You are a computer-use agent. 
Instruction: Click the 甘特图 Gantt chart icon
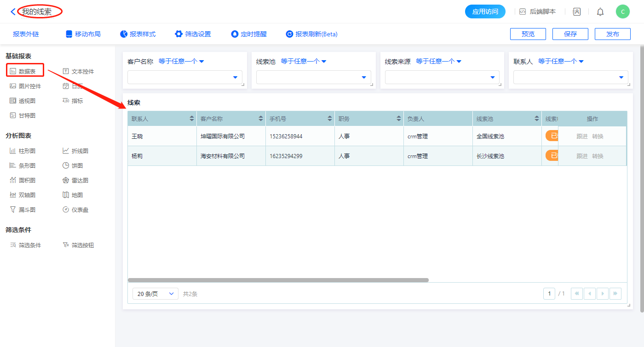(13, 116)
